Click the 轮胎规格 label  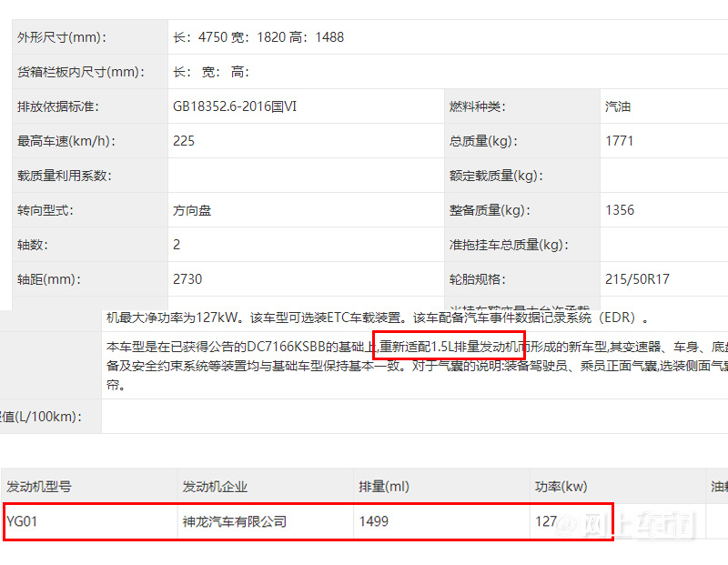tap(477, 279)
